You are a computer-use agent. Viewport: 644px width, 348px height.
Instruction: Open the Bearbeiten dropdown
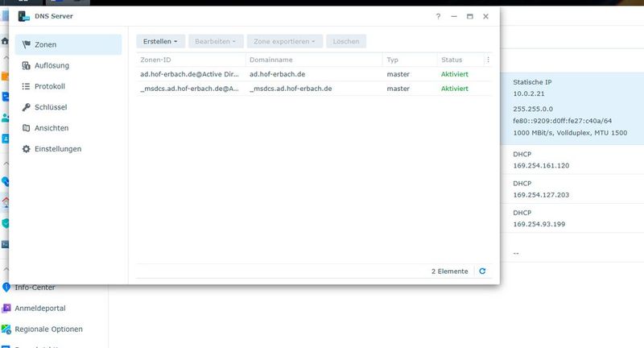(216, 42)
